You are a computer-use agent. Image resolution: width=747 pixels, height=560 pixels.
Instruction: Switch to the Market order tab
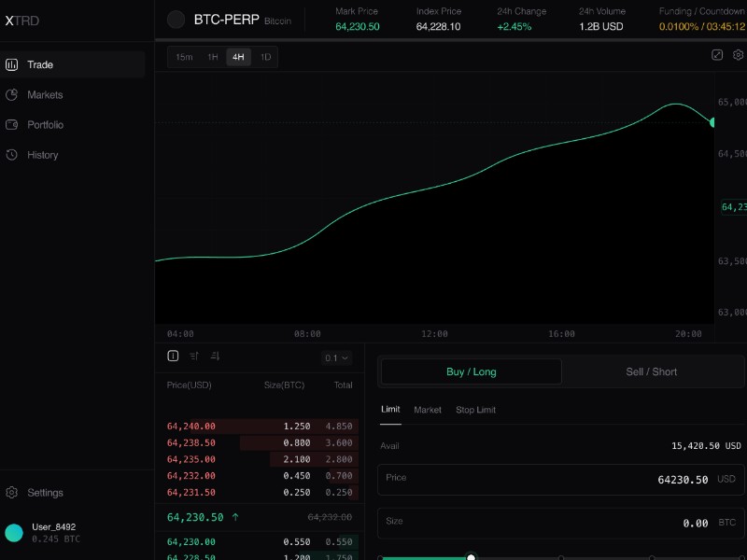tap(428, 410)
